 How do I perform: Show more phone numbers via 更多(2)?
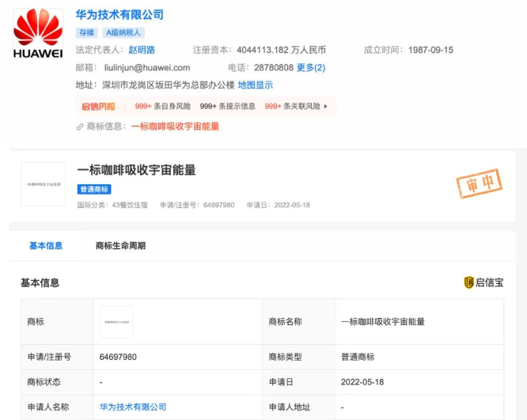click(x=311, y=67)
